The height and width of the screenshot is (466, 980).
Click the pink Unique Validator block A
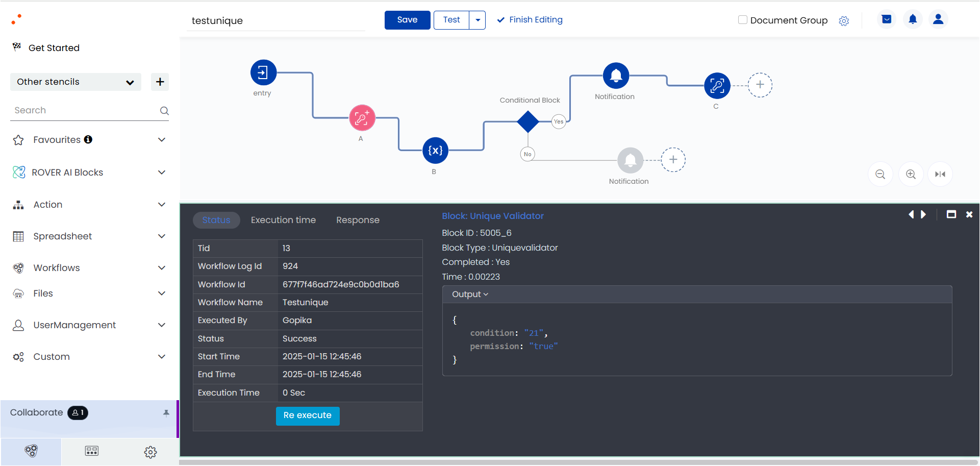362,118
